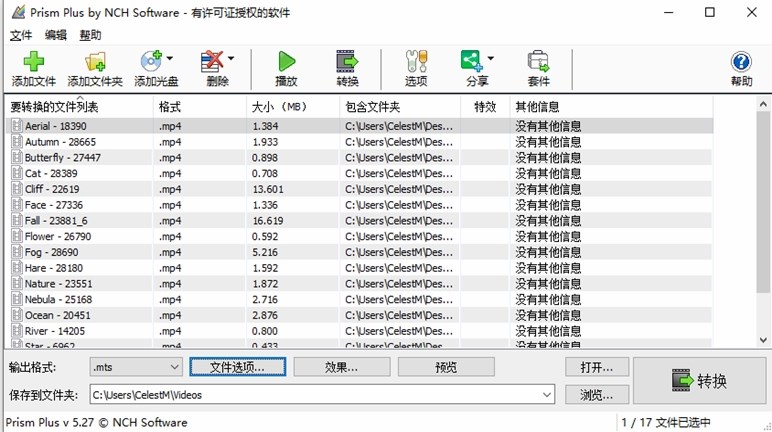The height and width of the screenshot is (432, 772).
Task: Click the vertical scrollbar thumb
Action: pyautogui.click(x=763, y=202)
